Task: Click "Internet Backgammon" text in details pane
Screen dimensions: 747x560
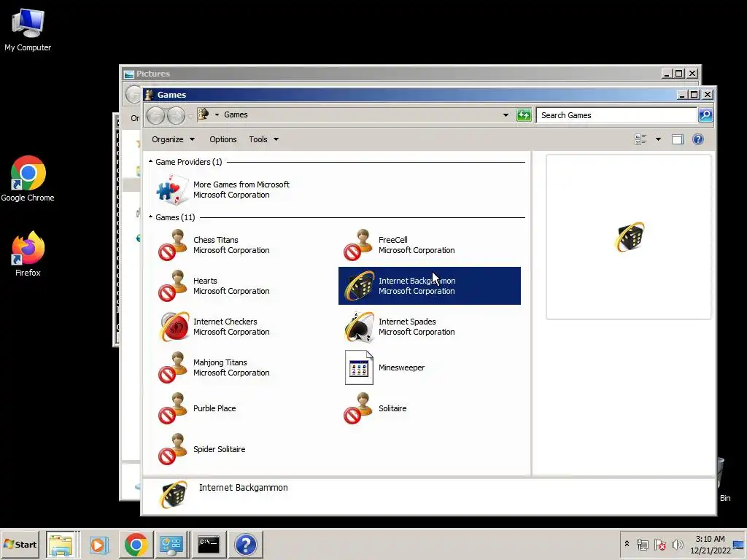Action: click(x=244, y=488)
